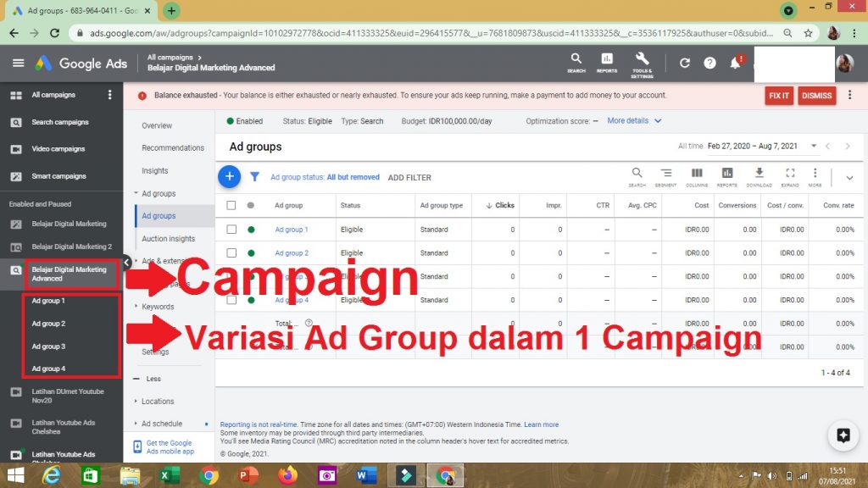The height and width of the screenshot is (488, 868).
Task: Open the date range dropdown
Action: click(x=762, y=147)
